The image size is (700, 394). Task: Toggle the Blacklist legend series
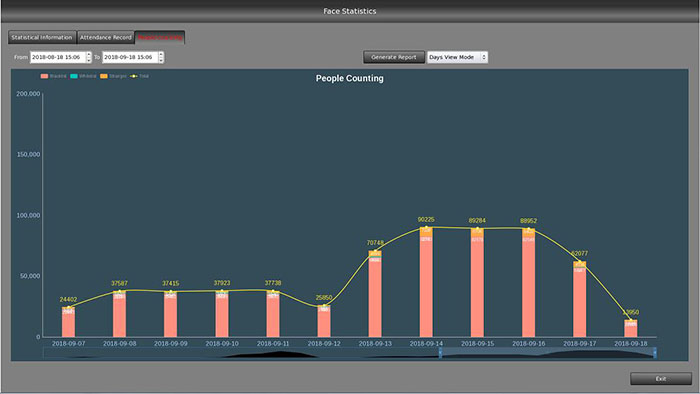53,76
